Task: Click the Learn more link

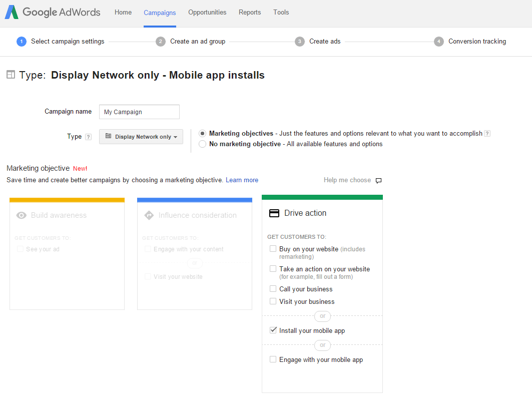Action: [x=242, y=180]
